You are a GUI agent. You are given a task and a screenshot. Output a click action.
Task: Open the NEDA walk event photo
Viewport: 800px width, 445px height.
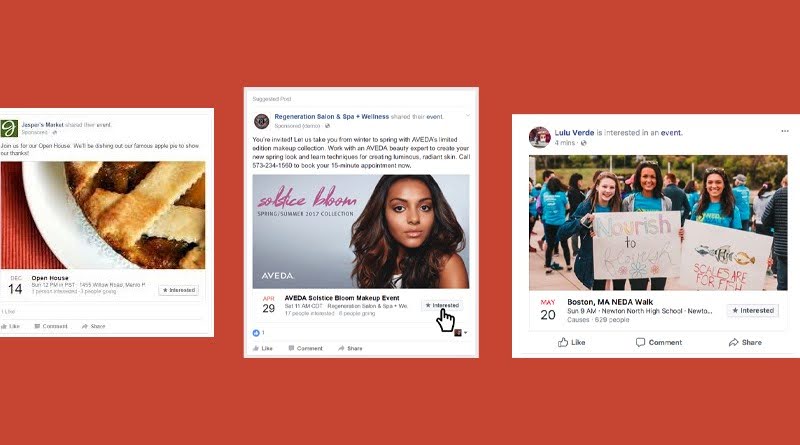coord(658,223)
